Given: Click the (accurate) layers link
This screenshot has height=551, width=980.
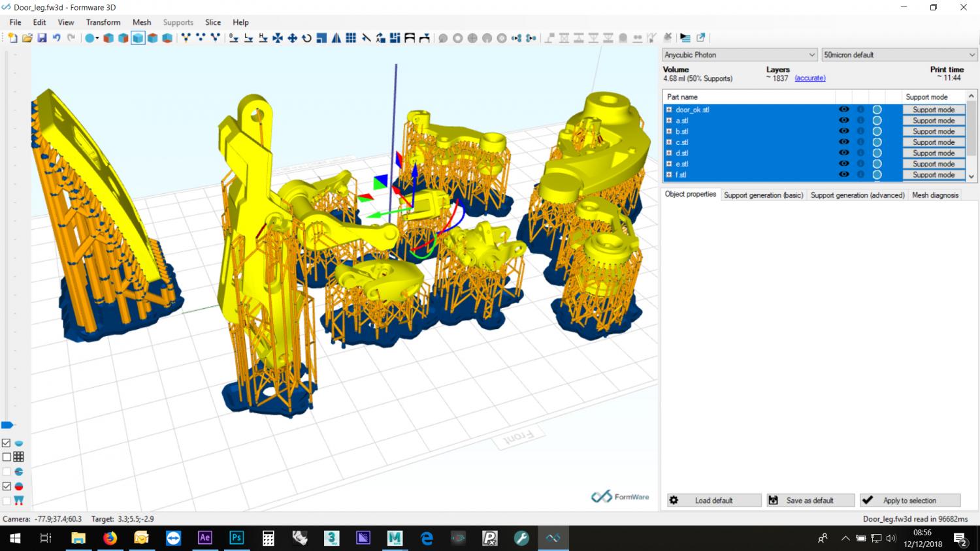Looking at the screenshot, I should (810, 78).
